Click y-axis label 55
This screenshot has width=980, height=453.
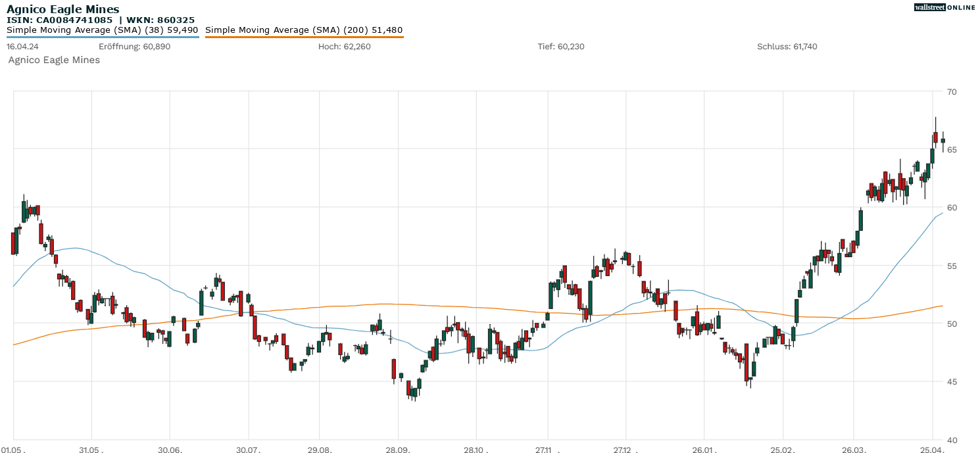[x=952, y=266]
